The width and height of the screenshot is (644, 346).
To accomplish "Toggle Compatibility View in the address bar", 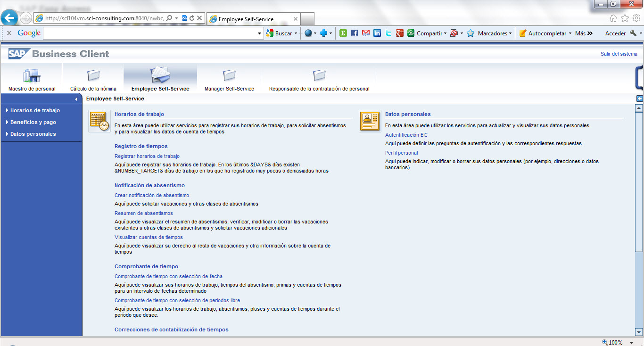I will (x=184, y=18).
